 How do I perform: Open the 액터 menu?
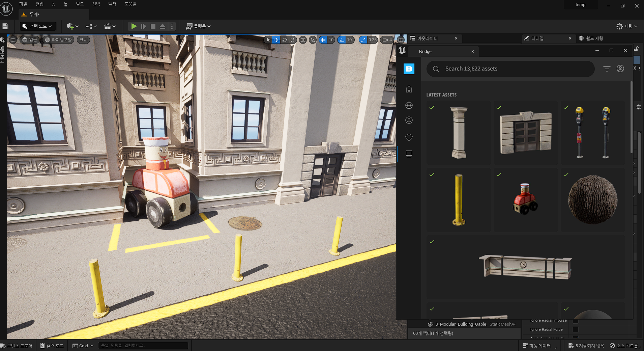[x=112, y=4]
